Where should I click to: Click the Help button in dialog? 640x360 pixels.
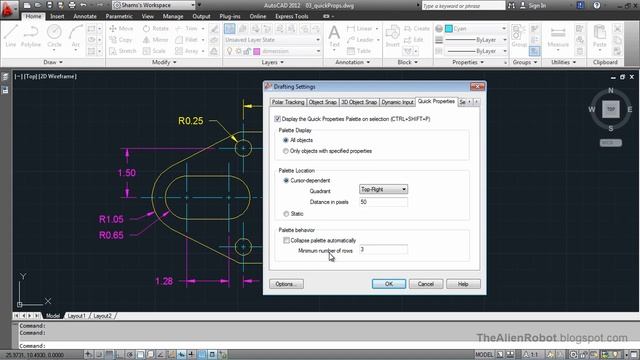click(463, 284)
